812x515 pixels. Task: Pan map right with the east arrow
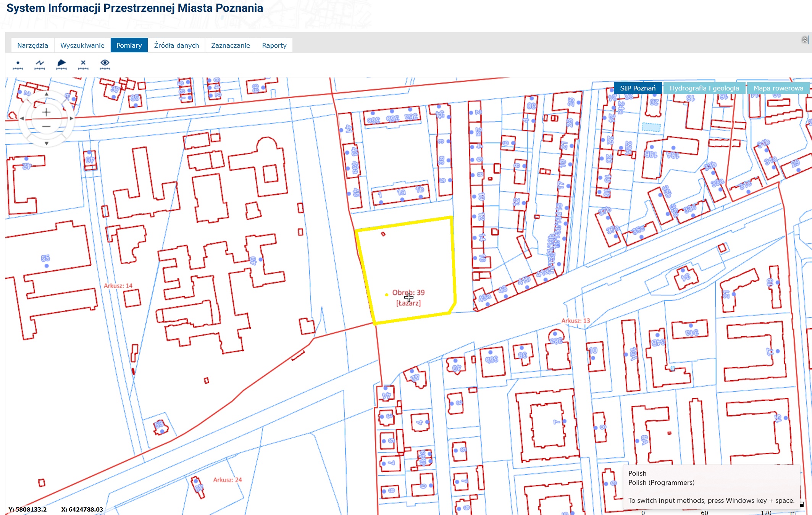(x=71, y=119)
